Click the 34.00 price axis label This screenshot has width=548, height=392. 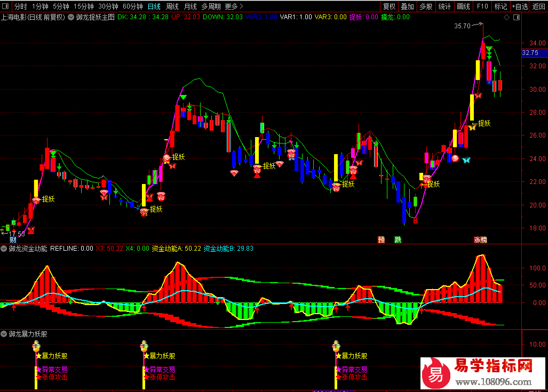(x=537, y=43)
